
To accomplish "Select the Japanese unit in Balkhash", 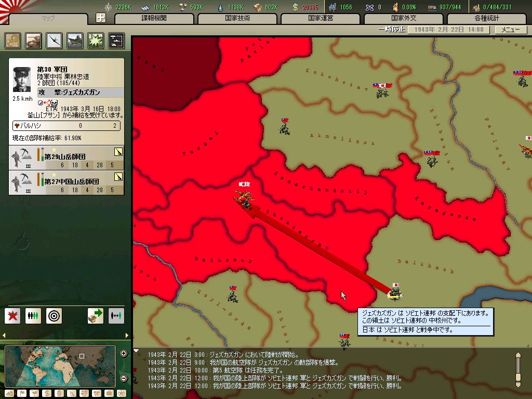I will (x=395, y=292).
